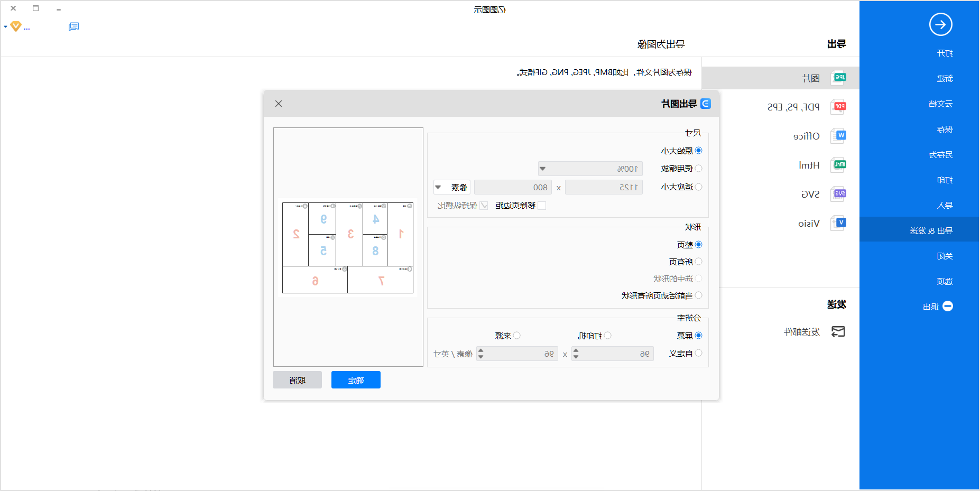
Task: Select the 适应大小 radio button
Action: point(698,187)
